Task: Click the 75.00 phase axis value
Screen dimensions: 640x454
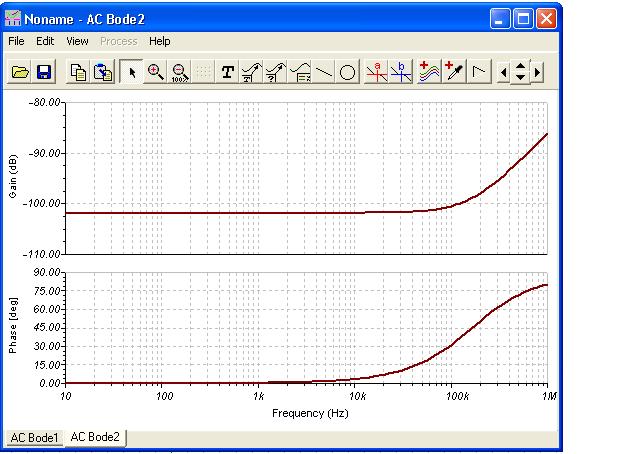Action: click(x=47, y=291)
